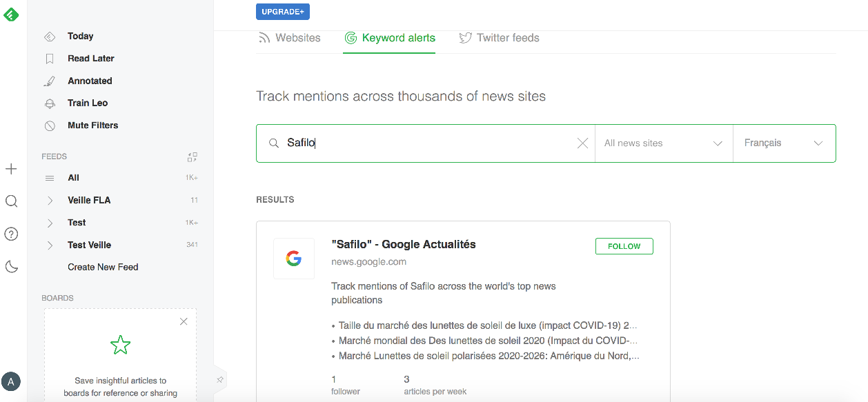Follow the Safilo Google Actualités feed
The width and height of the screenshot is (868, 402).
point(624,246)
